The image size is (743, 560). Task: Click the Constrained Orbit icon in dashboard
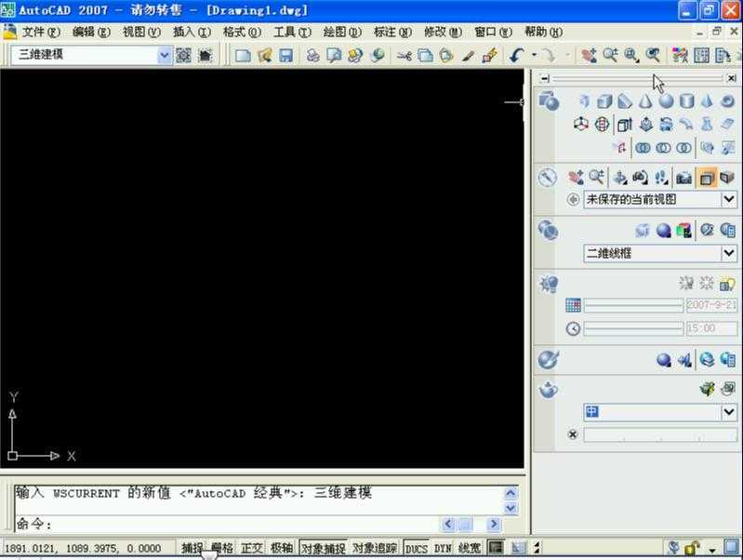click(x=619, y=178)
